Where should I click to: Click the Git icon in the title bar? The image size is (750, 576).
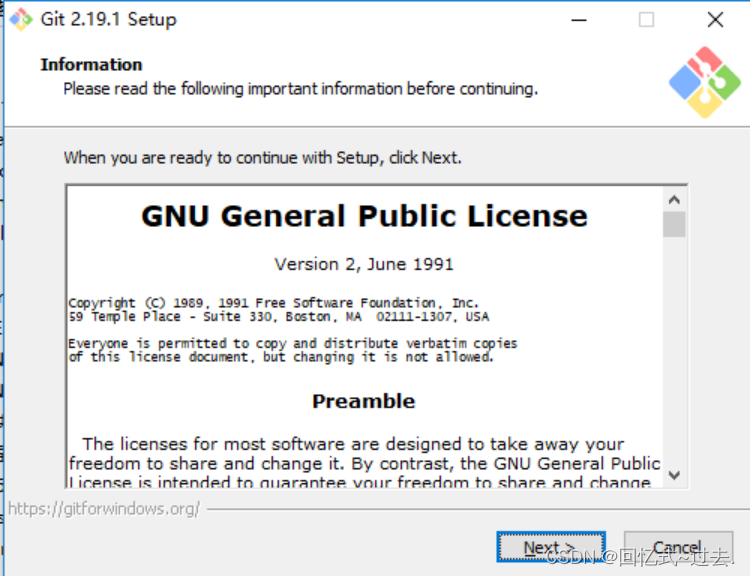(21, 19)
